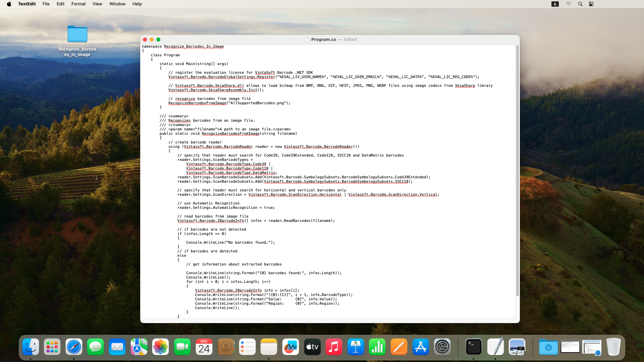Open the Downloads stack in Dock

click(548, 347)
